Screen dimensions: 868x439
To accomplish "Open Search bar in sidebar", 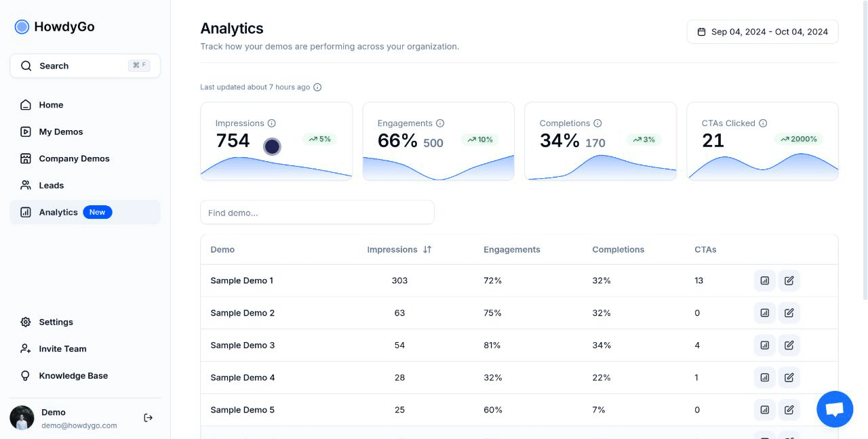I will (x=85, y=66).
